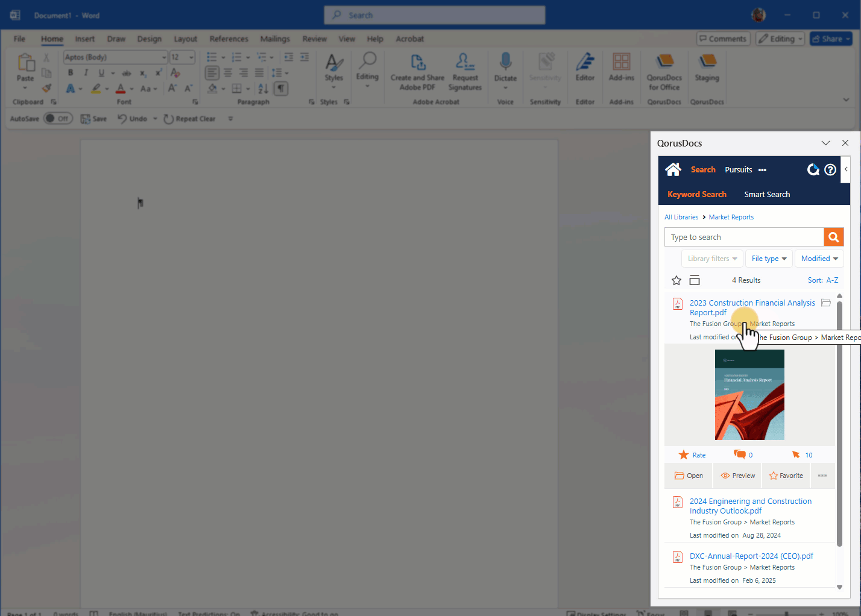The image size is (861, 616).
Task: Open the Add-ins ribbon icon
Action: pyautogui.click(x=622, y=61)
